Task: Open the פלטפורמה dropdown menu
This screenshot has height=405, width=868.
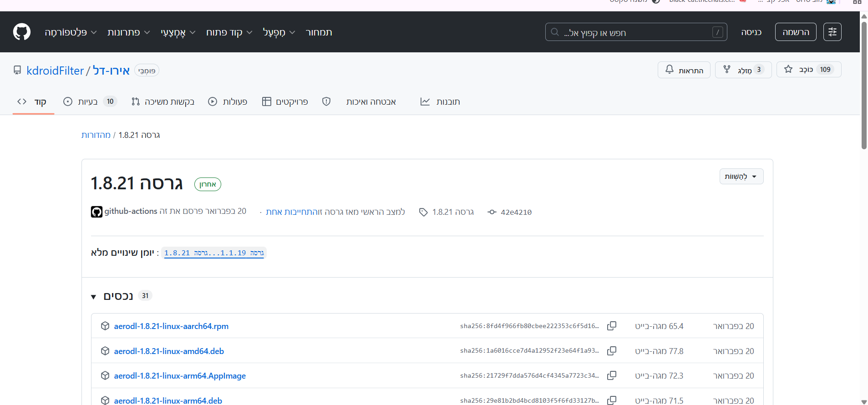Action: [x=71, y=32]
